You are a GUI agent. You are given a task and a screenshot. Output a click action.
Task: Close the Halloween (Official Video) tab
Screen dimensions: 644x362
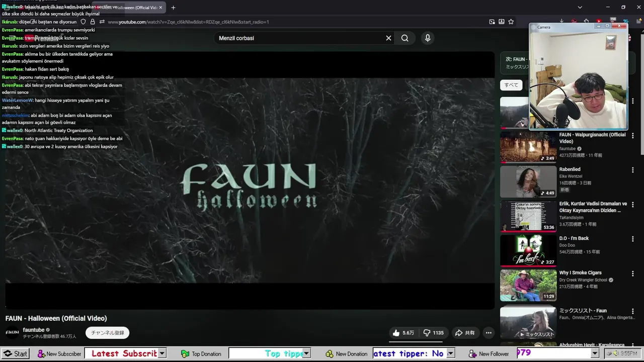pyautogui.click(x=160, y=8)
